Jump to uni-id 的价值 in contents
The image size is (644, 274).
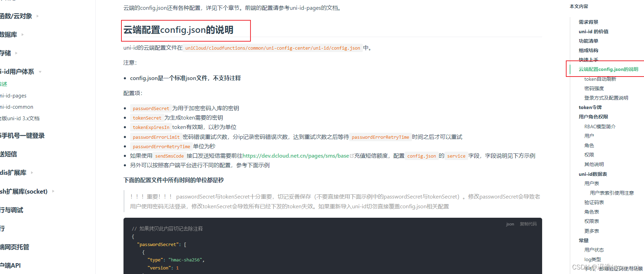pos(593,31)
